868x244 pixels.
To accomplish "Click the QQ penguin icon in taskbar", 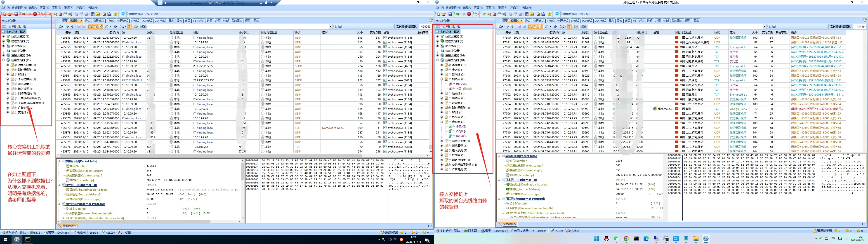I will click(606, 239).
